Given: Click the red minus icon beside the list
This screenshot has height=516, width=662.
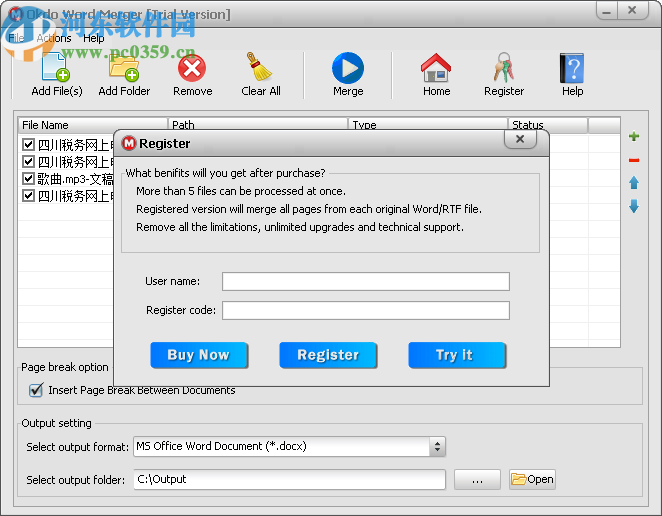Looking at the screenshot, I should point(634,160).
